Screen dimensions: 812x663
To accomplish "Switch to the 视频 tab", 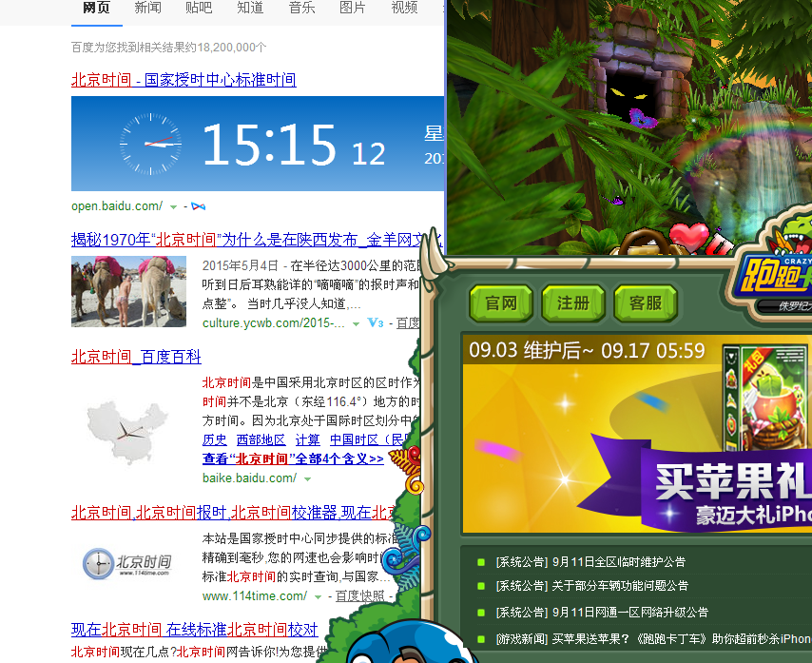I will click(x=404, y=9).
